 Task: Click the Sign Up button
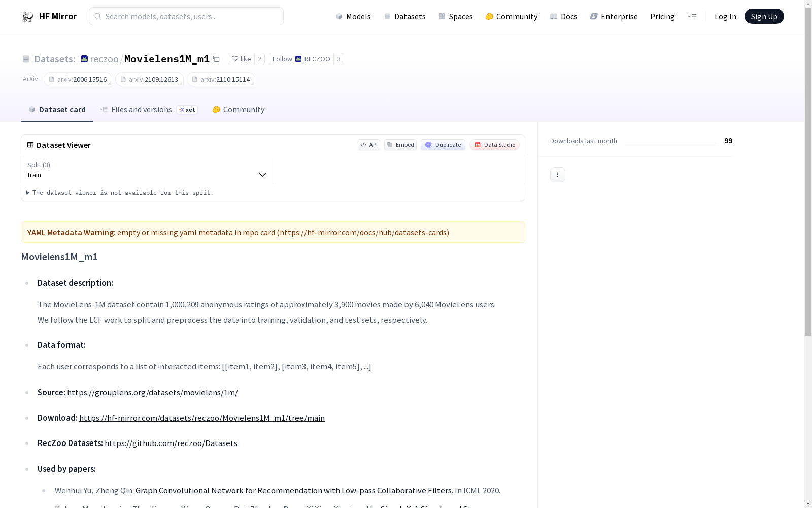[764, 16]
